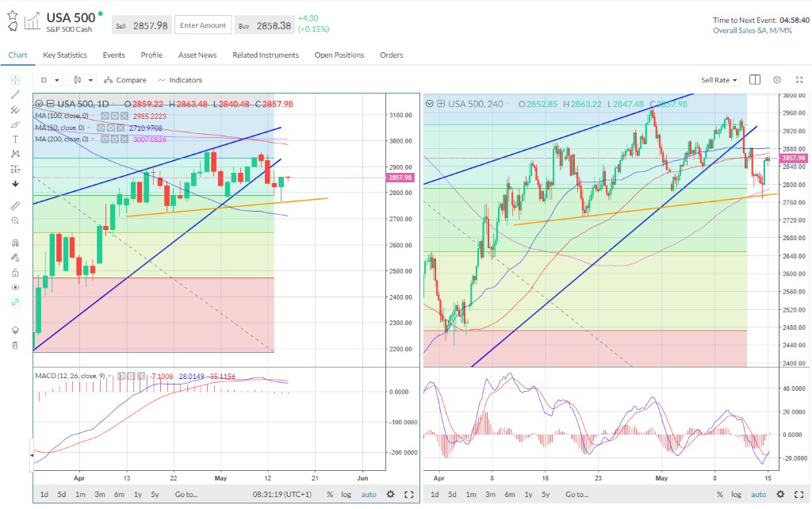Set right chart range to 5y
Screen dimensions: 812x509
(x=546, y=495)
